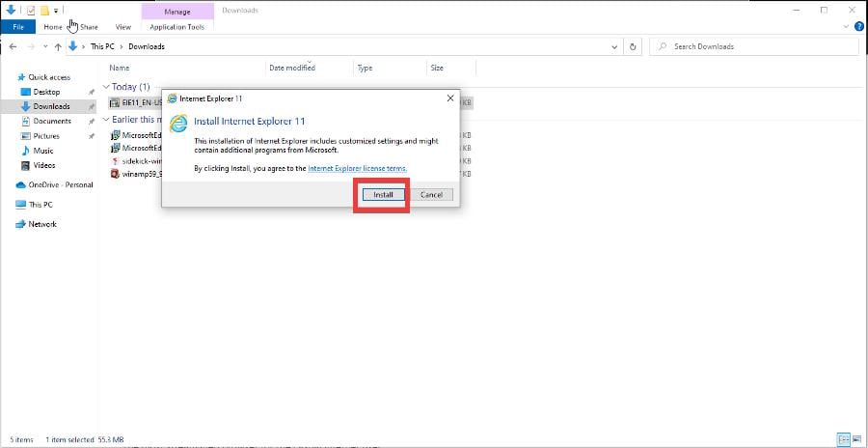This screenshot has height=448, width=868.
Task: Open the File tab in Explorer
Action: point(17,27)
